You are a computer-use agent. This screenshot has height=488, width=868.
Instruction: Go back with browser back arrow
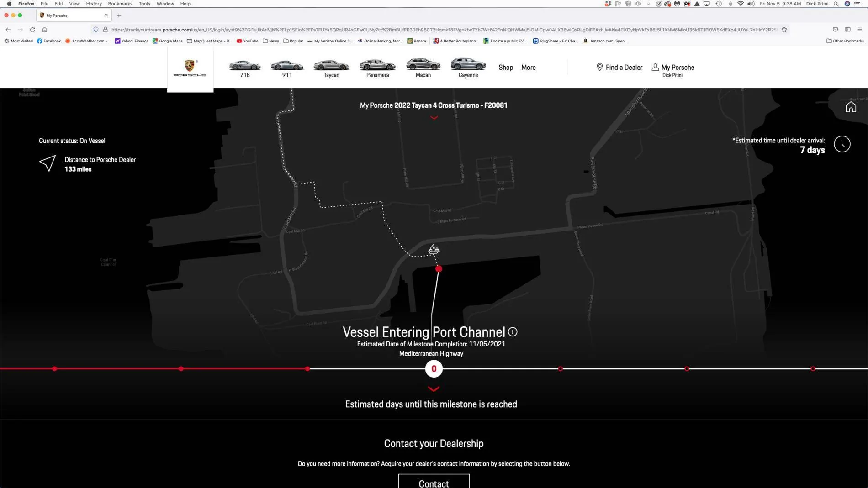point(8,30)
